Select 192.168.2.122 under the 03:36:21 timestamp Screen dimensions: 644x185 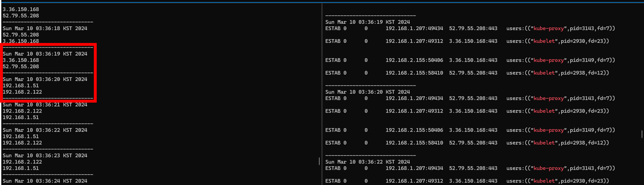[22, 111]
